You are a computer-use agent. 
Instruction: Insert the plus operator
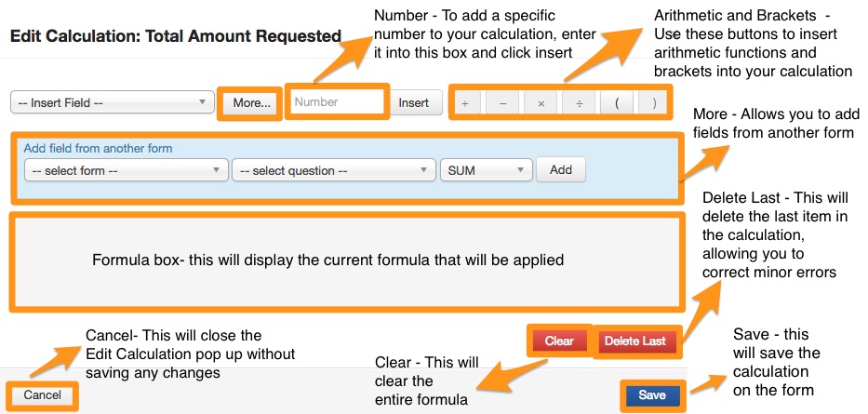coord(465,103)
